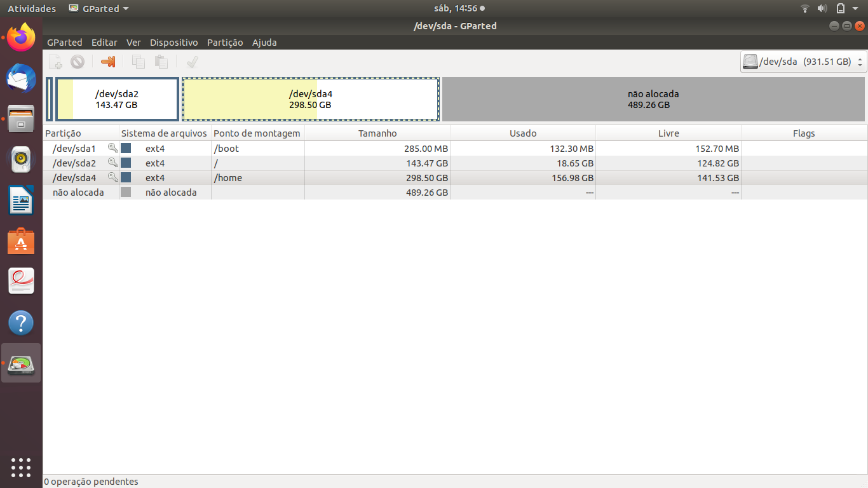Sort by Usado column header
The width and height of the screenshot is (868, 488).
tap(523, 133)
